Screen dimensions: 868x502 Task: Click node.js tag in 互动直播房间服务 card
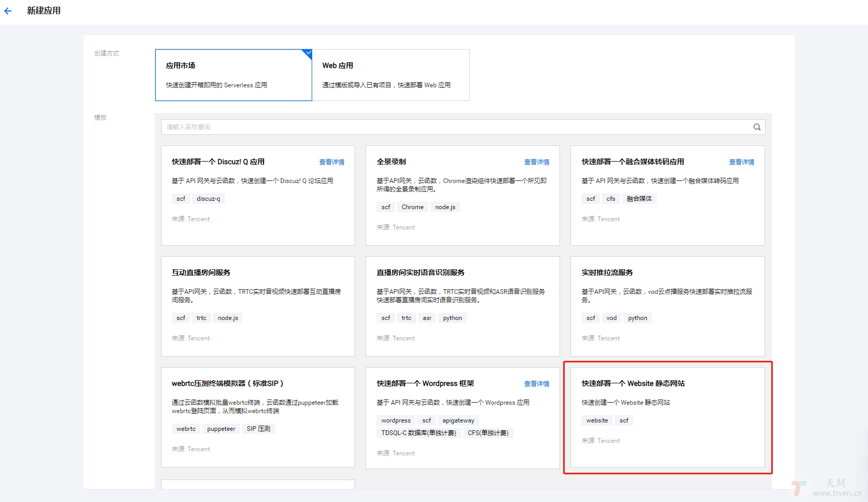coord(228,318)
